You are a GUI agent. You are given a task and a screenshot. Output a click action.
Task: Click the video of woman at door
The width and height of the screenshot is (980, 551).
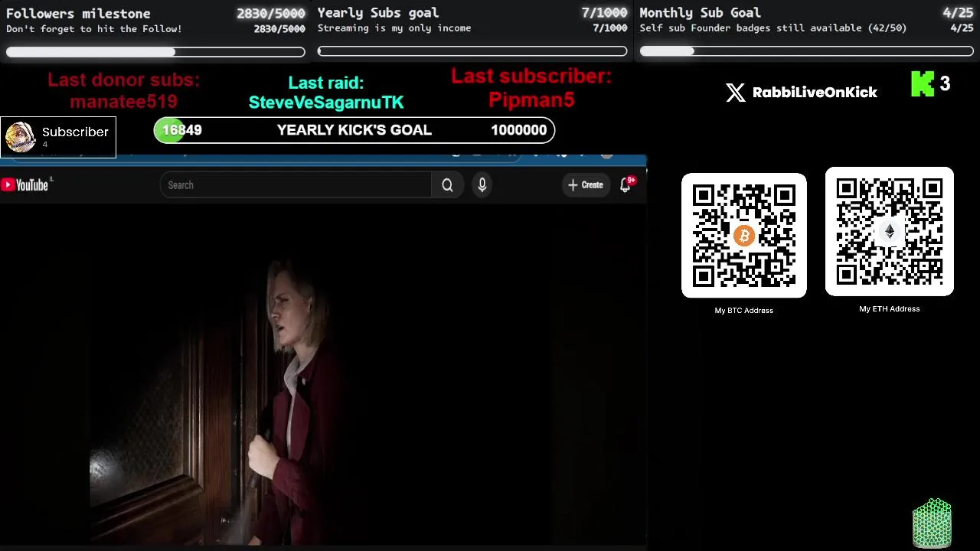click(x=323, y=375)
